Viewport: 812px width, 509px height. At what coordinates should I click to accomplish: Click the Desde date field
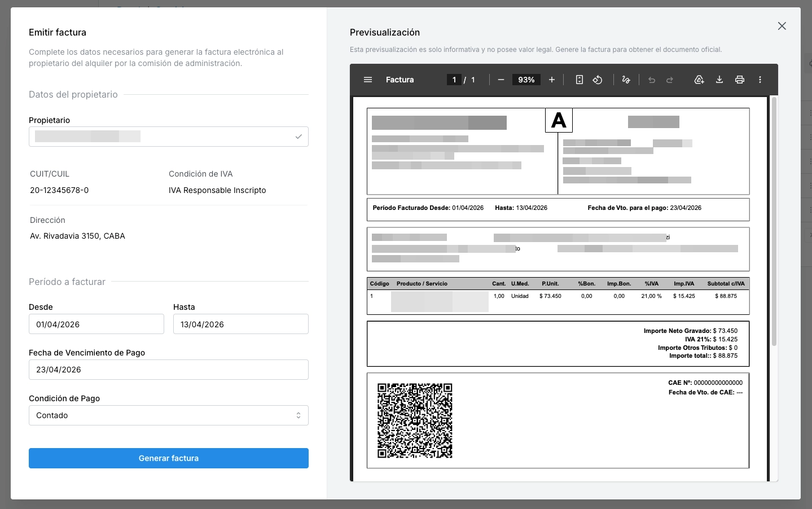[96, 324]
